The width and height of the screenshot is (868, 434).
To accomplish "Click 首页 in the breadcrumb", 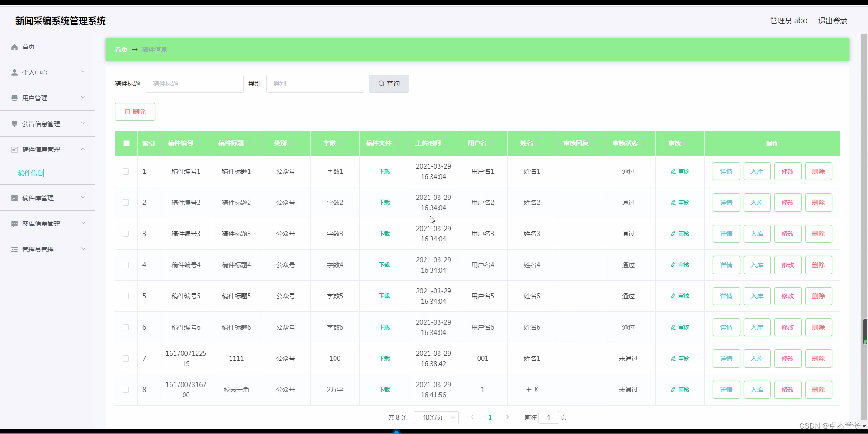I will (x=120, y=50).
